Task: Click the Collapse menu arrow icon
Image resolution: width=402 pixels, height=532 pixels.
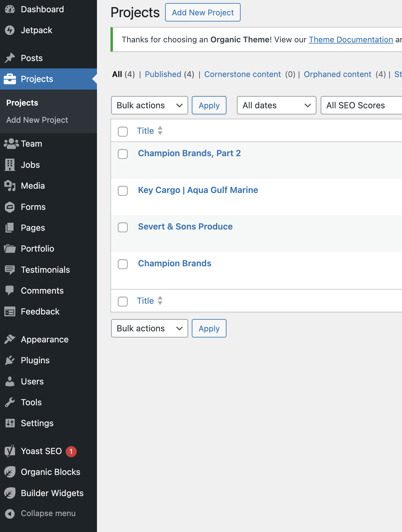Action: pos(10,514)
